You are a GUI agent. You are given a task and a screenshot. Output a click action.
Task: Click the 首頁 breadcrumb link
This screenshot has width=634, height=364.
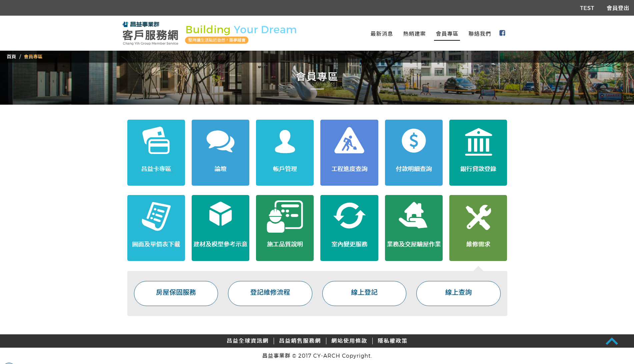11,57
